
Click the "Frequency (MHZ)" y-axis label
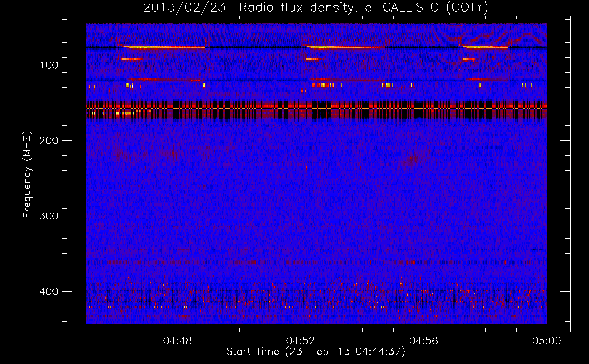27,175
